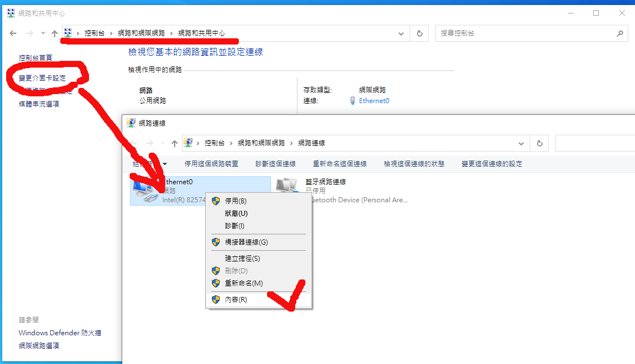Click 診斷這個連線 in the toolbar
This screenshot has width=635, height=364.
(275, 164)
